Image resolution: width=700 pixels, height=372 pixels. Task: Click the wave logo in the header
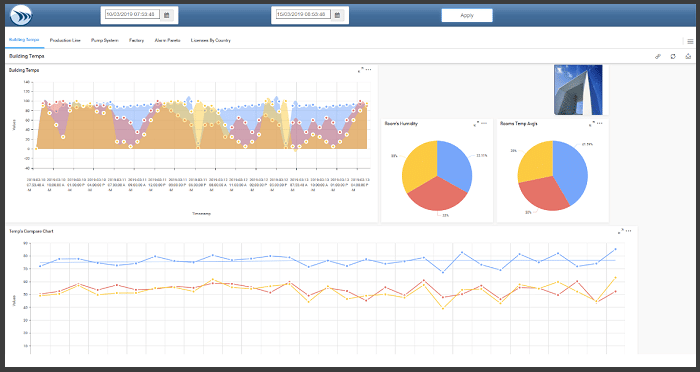click(x=21, y=16)
